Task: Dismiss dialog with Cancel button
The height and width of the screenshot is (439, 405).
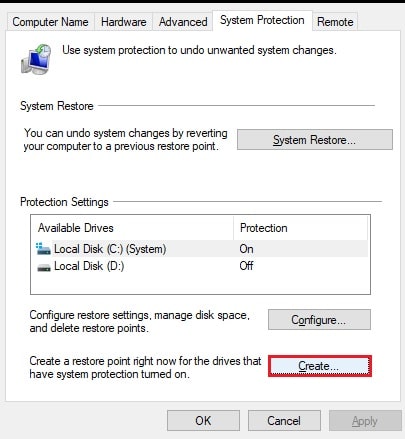Action: [284, 421]
